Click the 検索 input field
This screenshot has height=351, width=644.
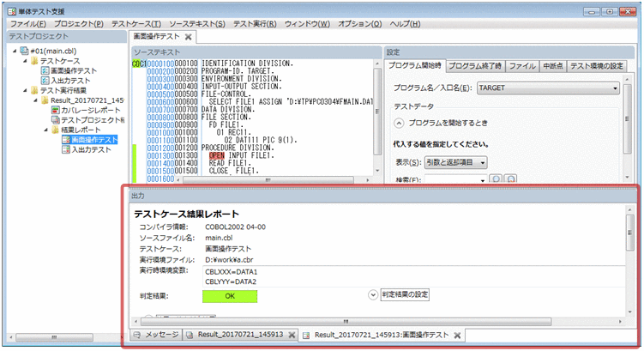(x=452, y=180)
